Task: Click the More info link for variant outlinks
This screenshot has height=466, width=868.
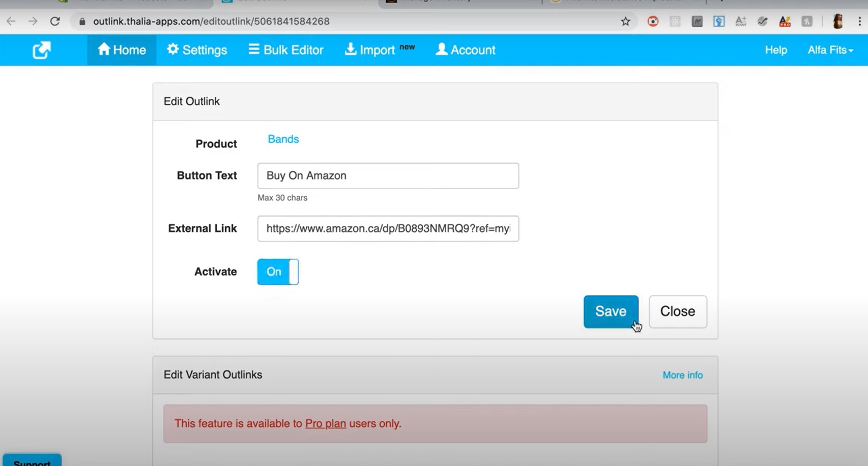Action: [682, 375]
